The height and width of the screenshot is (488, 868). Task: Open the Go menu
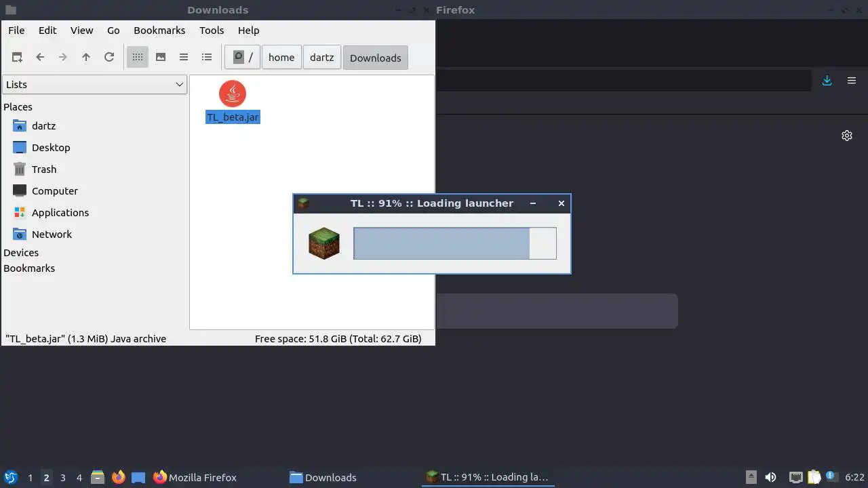(x=113, y=30)
